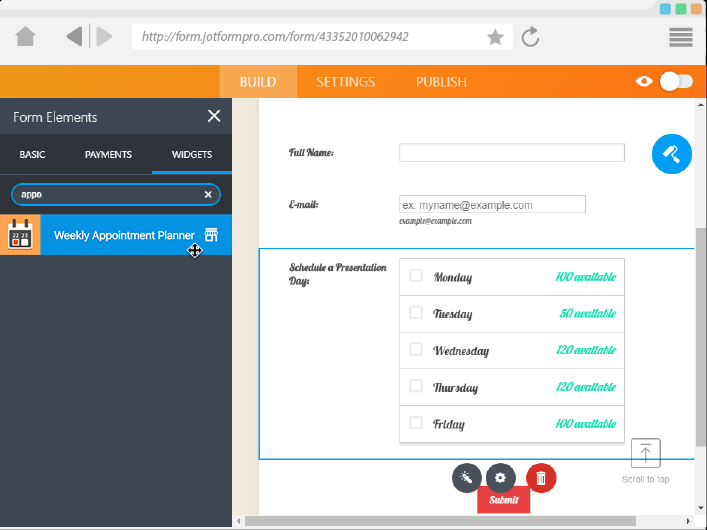The width and height of the screenshot is (707, 530).
Task: Check the Monday checkbox
Action: click(x=416, y=276)
